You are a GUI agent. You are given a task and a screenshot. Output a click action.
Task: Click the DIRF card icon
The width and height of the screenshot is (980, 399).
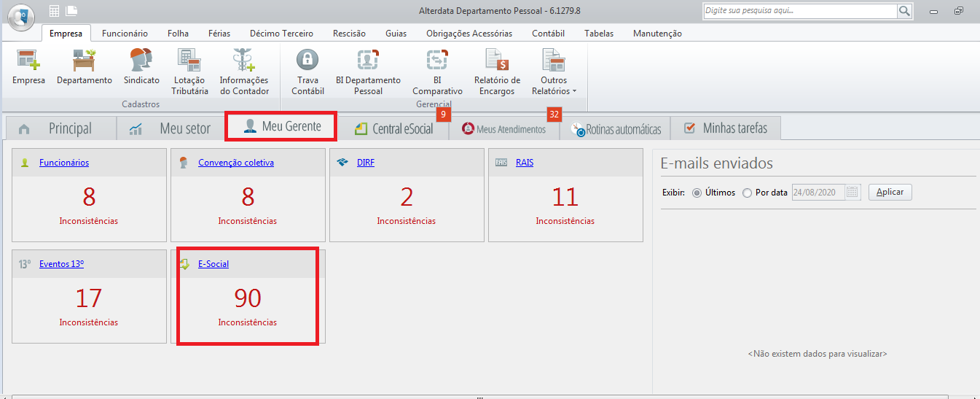coord(342,163)
